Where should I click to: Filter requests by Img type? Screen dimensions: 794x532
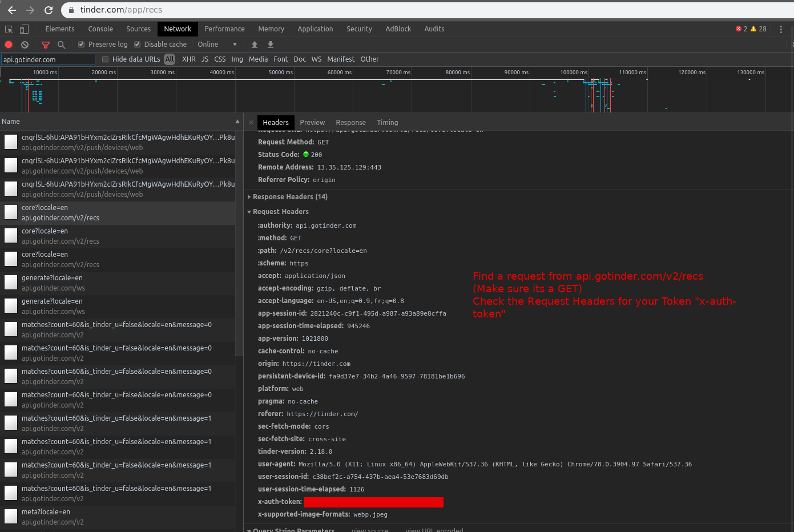(237, 59)
